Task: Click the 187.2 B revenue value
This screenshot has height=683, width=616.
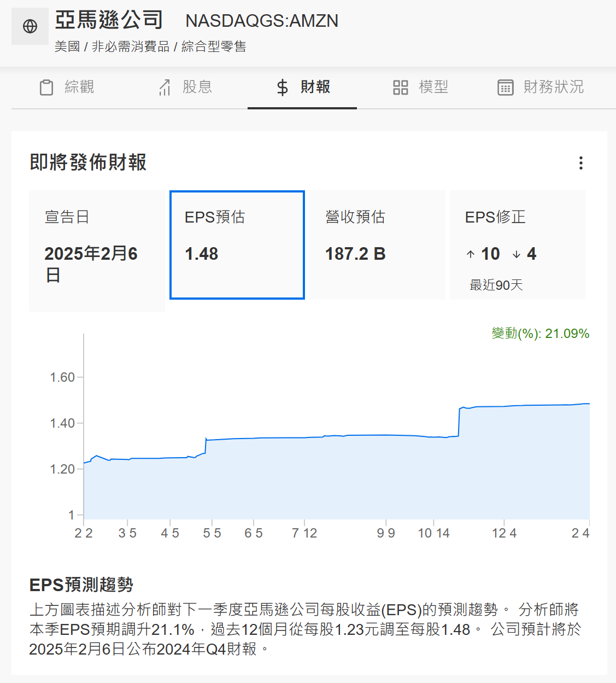Action: 355,254
